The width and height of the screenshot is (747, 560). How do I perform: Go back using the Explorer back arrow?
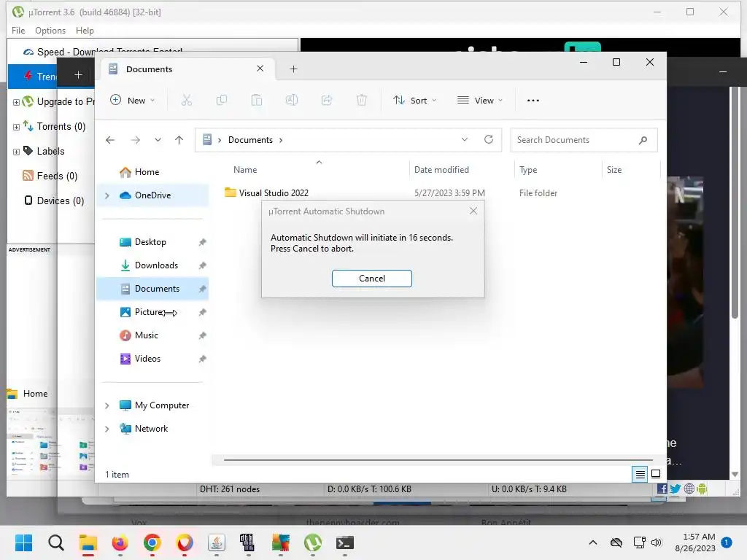click(110, 140)
